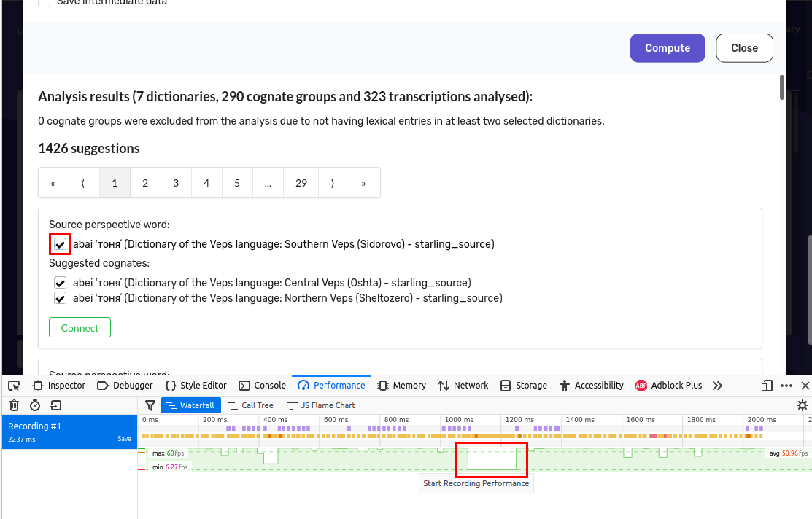Open devtools meatball menu
Image resolution: width=812 pixels, height=519 pixels.
pyautogui.click(x=786, y=385)
